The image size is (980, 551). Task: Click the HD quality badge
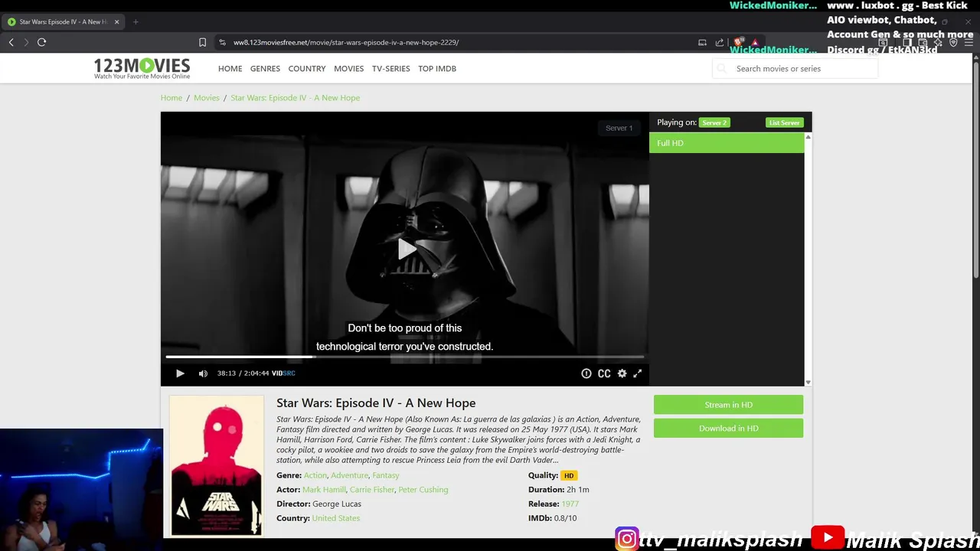tap(569, 475)
